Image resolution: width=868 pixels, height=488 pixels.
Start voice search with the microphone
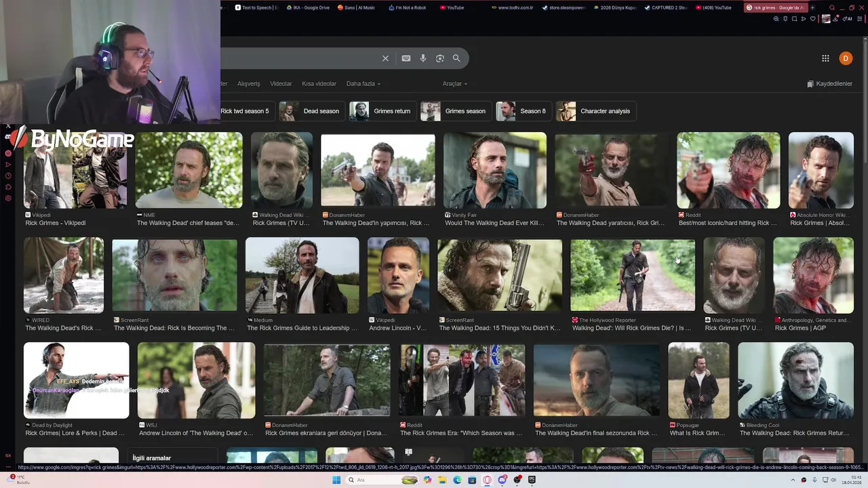423,58
